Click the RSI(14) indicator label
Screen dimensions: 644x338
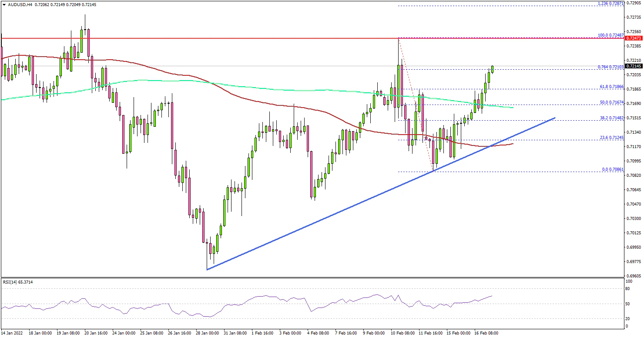tap(17, 282)
